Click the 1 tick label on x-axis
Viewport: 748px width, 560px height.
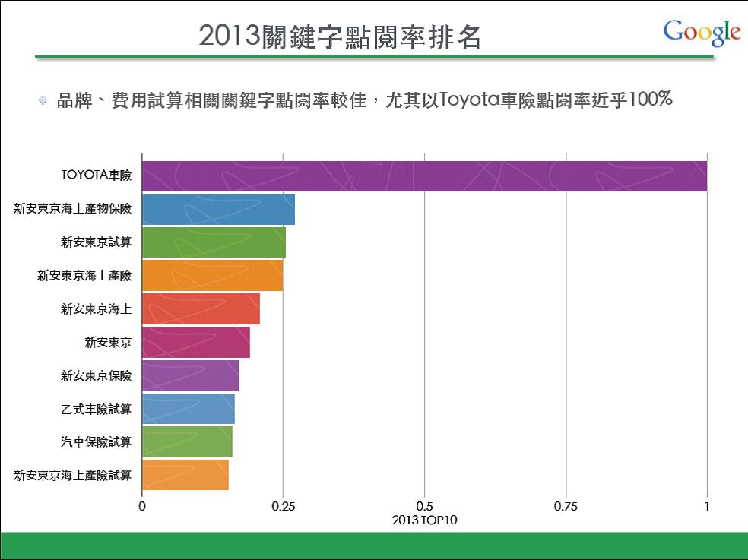(x=707, y=506)
